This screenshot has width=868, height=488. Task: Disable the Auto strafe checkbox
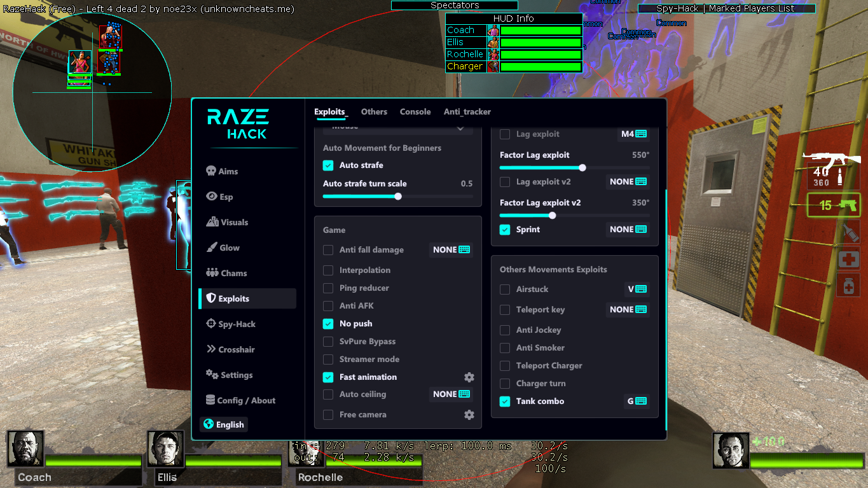pyautogui.click(x=328, y=165)
